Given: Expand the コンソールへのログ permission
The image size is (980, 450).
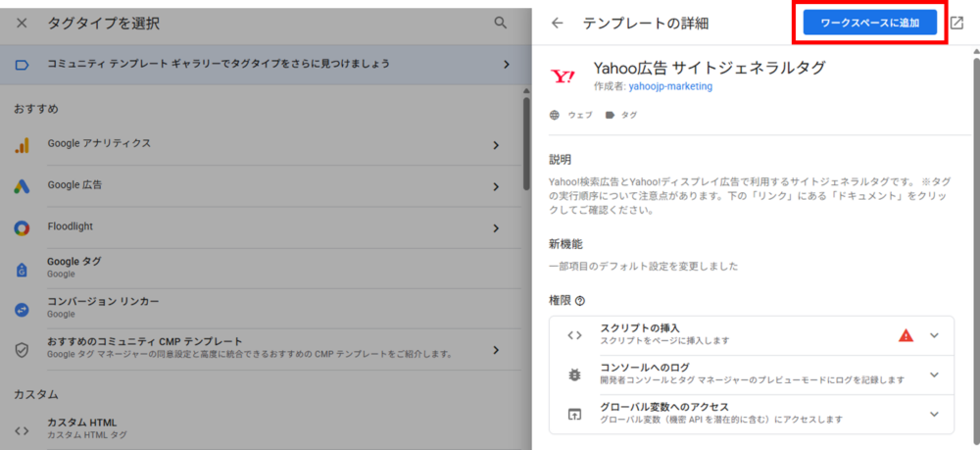Looking at the screenshot, I should (934, 374).
